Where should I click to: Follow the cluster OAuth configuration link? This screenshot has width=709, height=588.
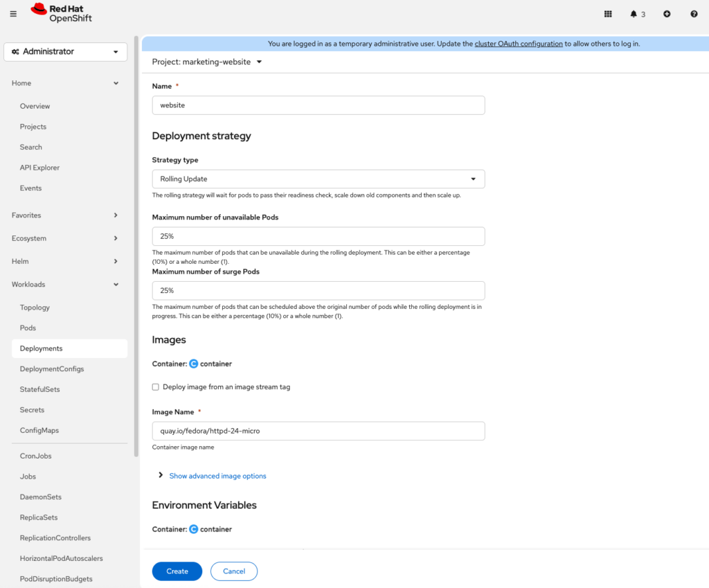point(518,44)
